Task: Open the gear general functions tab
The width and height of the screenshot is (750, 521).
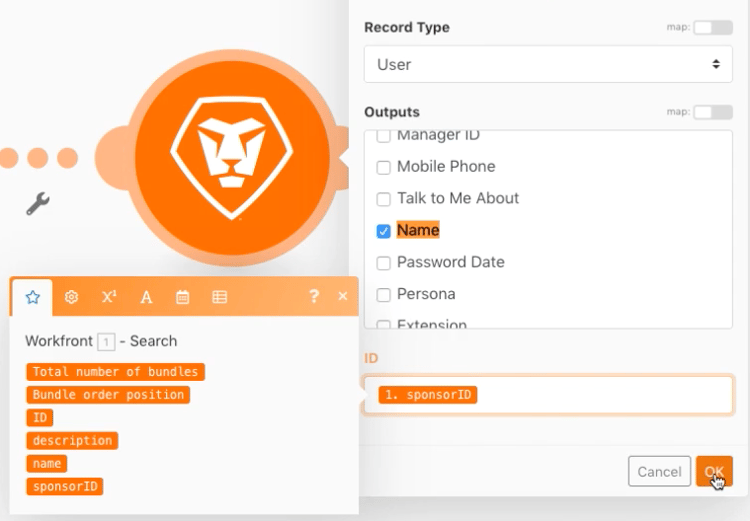Action: pyautogui.click(x=71, y=297)
